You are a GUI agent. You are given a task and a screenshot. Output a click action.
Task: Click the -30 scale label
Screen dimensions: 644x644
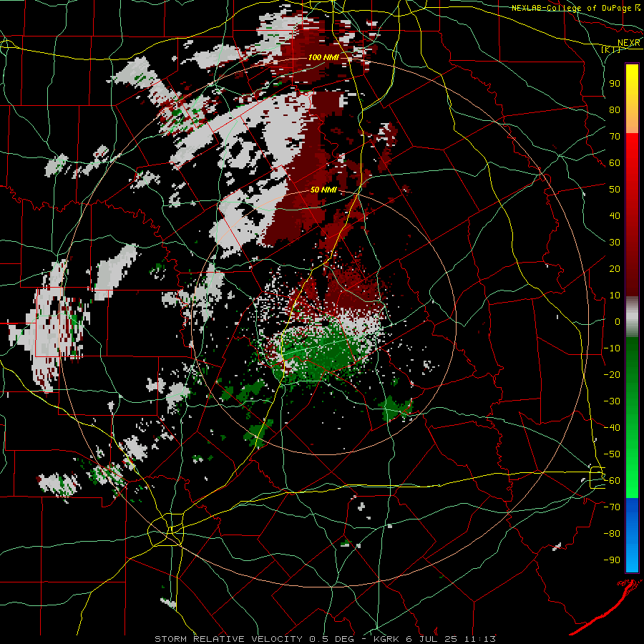click(x=612, y=401)
